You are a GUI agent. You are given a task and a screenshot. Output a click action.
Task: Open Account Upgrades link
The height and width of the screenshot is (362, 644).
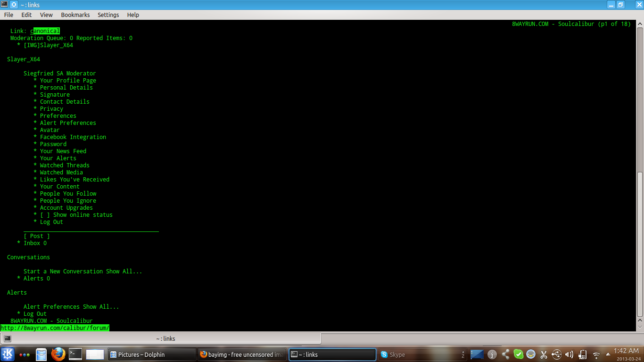pos(66,208)
